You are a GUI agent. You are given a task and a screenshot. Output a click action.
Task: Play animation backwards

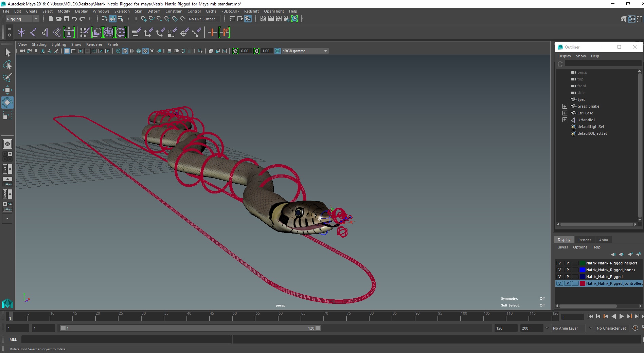tap(614, 316)
